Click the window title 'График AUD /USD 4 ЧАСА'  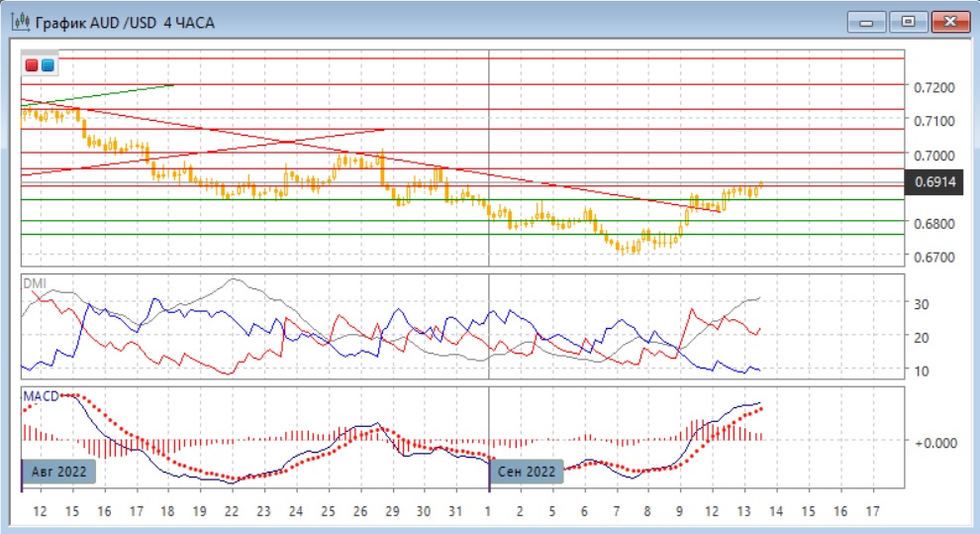128,21
